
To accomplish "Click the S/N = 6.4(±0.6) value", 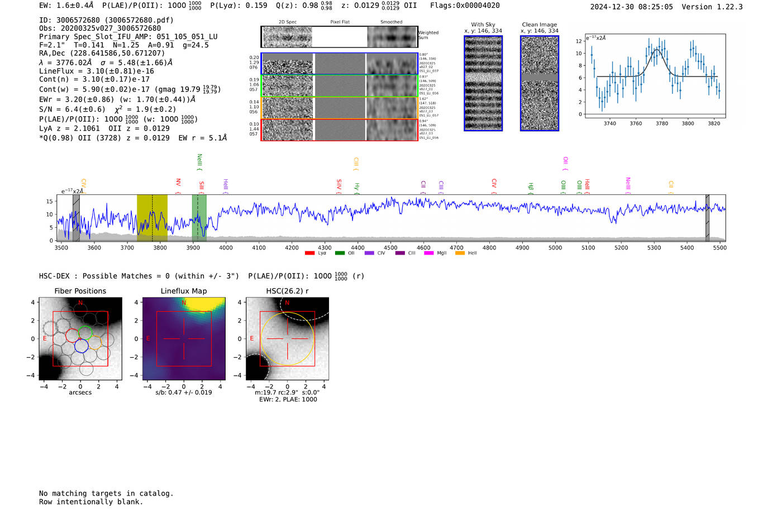I will coord(72,109).
